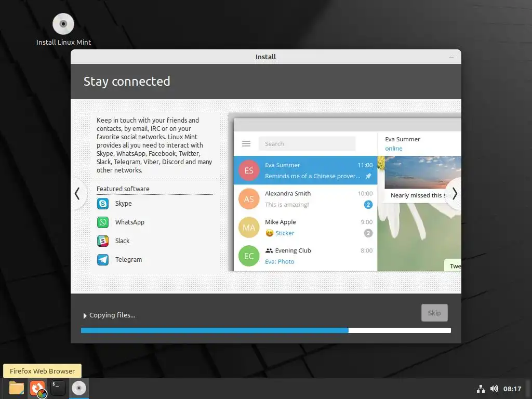The width and height of the screenshot is (532, 399).
Task: Click the 10:00 timestamp
Action: tap(365, 193)
